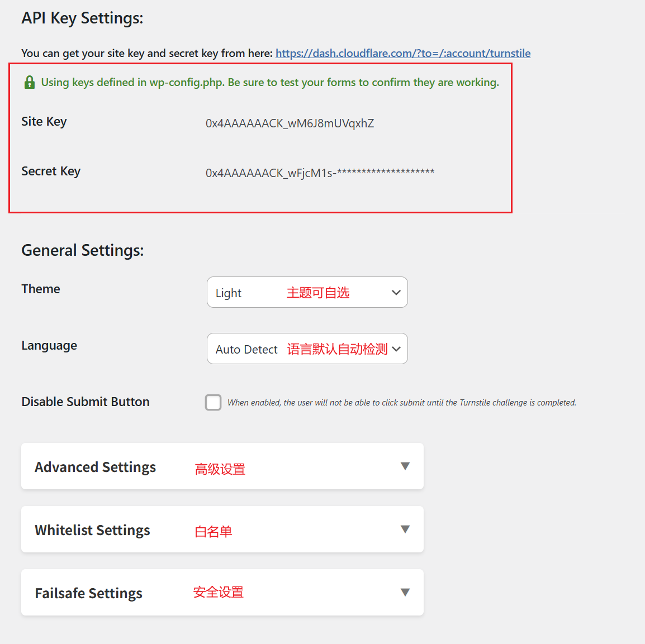Image resolution: width=645 pixels, height=644 pixels.
Task: Expand Failsafe Settings via its triangle arrow
Action: coord(405,592)
